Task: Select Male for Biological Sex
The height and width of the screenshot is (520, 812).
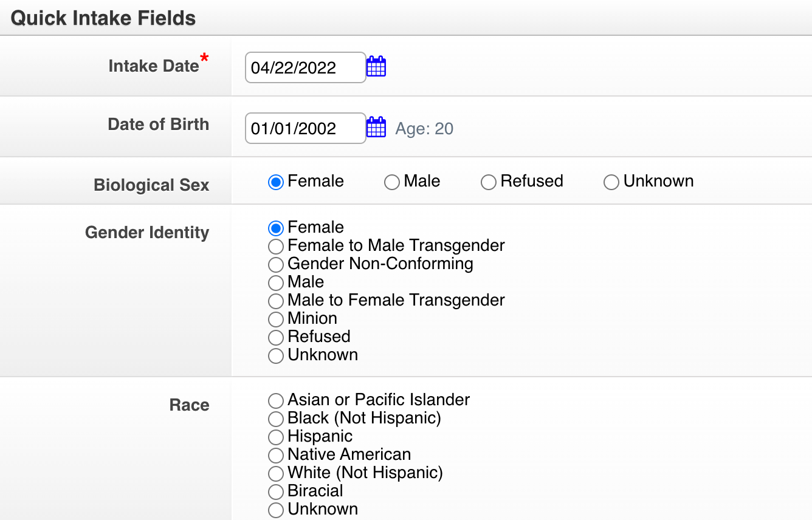Action: pyautogui.click(x=392, y=182)
